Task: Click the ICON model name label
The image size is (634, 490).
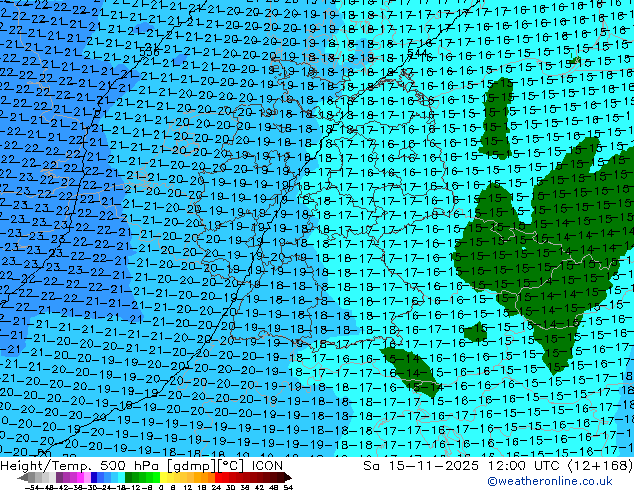Action: [267, 466]
